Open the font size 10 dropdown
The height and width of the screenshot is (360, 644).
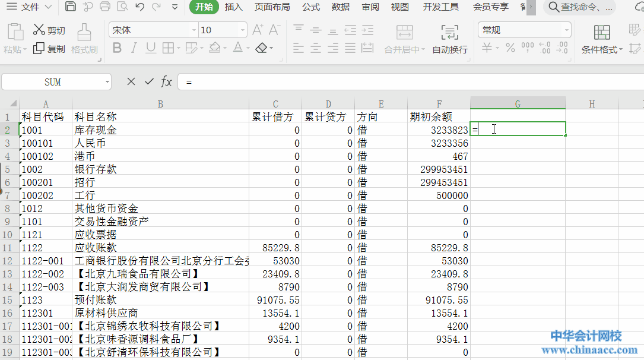pyautogui.click(x=243, y=30)
